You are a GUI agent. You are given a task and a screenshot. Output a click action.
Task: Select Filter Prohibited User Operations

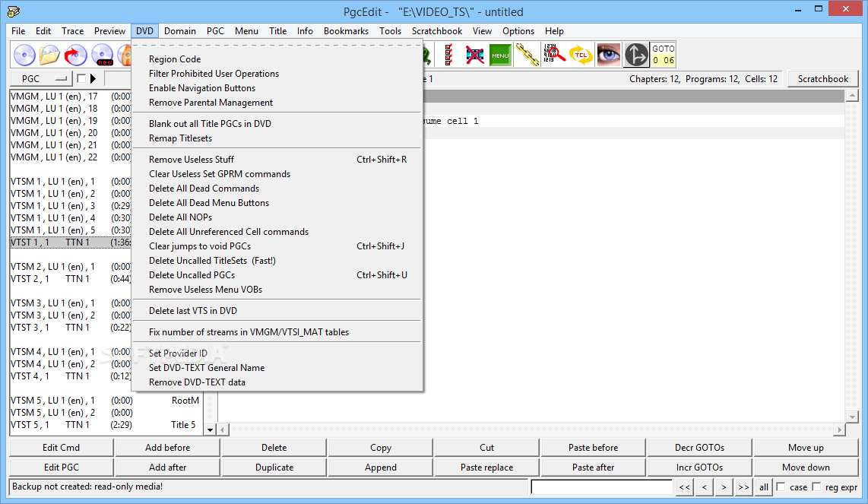click(277, 74)
